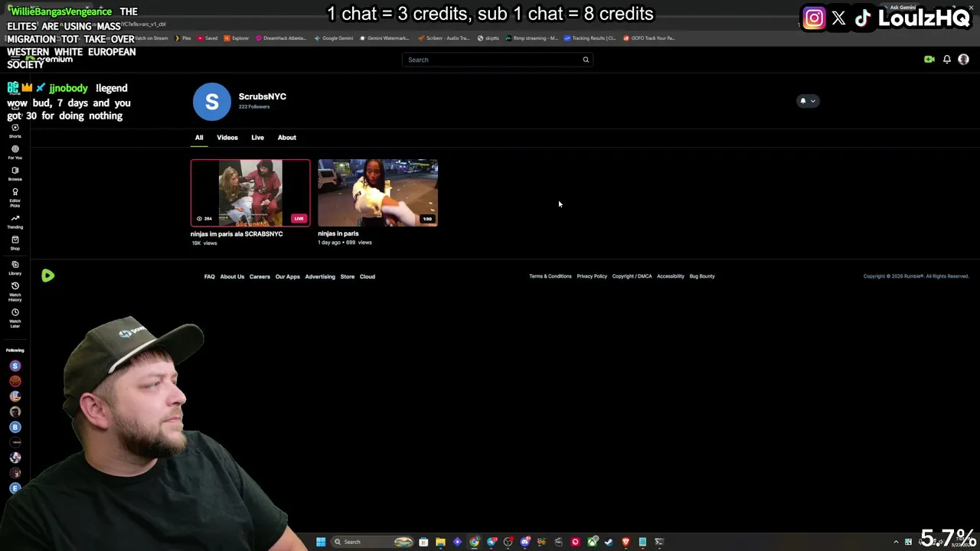
Task: Open For You section in sidebar
Action: pos(15,152)
